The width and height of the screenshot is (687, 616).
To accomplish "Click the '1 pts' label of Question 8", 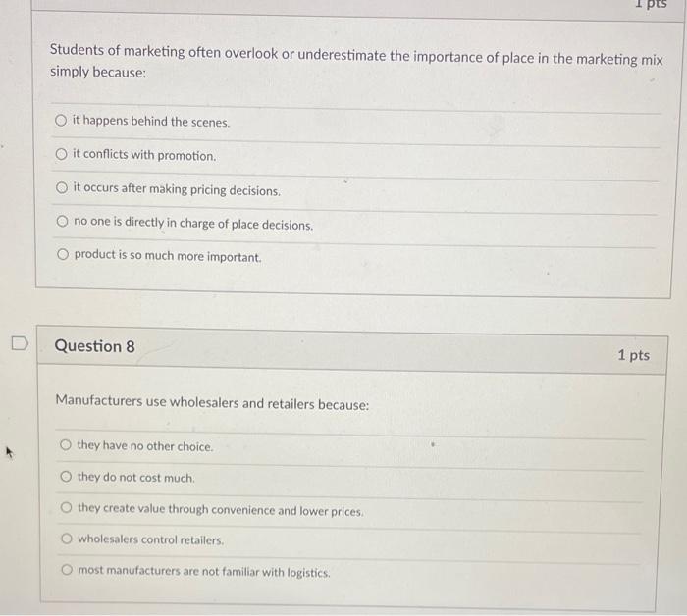I will tap(633, 355).
